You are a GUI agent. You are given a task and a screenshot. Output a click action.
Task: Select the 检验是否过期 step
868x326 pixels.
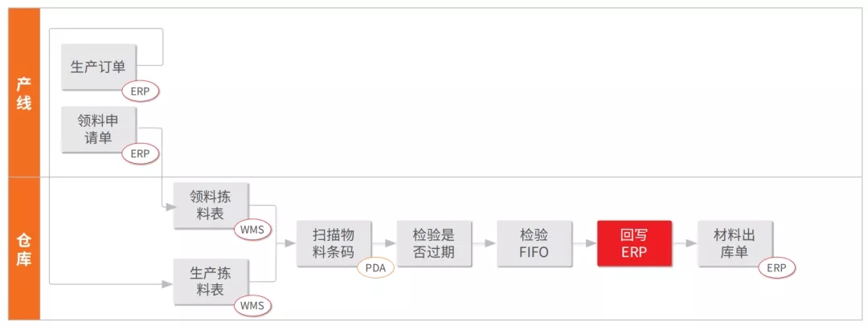point(434,242)
